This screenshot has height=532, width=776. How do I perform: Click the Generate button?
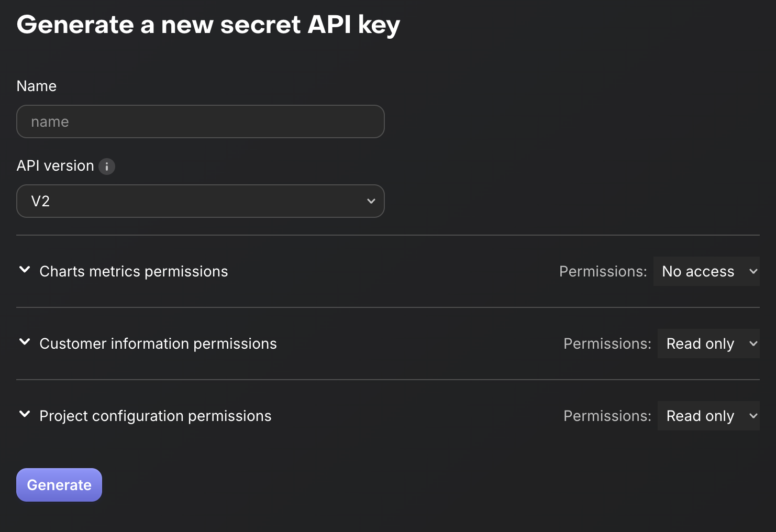point(59,485)
